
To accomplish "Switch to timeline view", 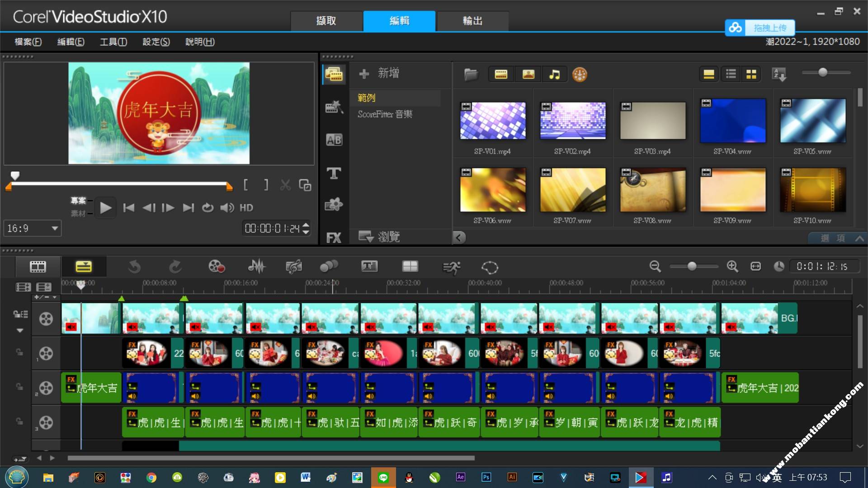I will 84,267.
